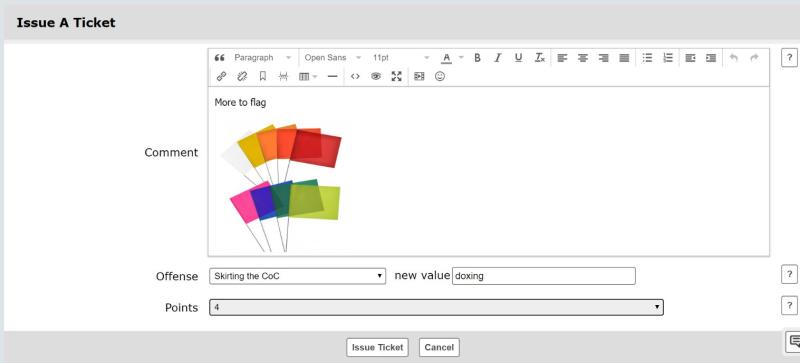This screenshot has width=800, height=363.
Task: Click the Issue Ticket button
Action: pyautogui.click(x=378, y=347)
